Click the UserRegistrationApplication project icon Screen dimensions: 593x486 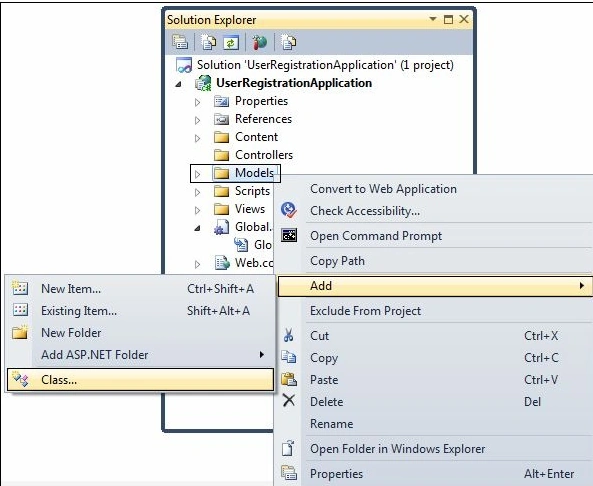tap(203, 83)
